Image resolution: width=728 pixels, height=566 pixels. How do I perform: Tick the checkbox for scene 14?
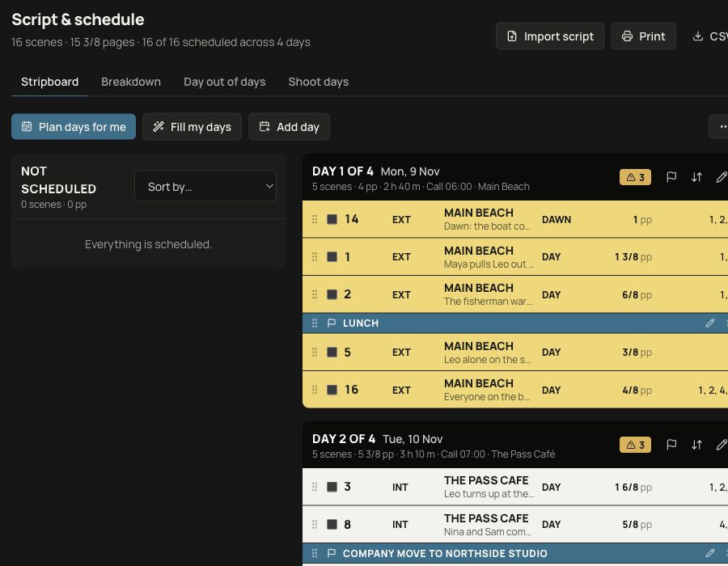pyautogui.click(x=332, y=219)
